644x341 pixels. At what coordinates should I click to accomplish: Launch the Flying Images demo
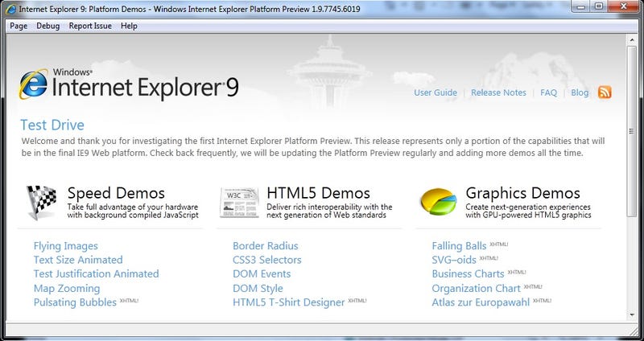tap(66, 246)
